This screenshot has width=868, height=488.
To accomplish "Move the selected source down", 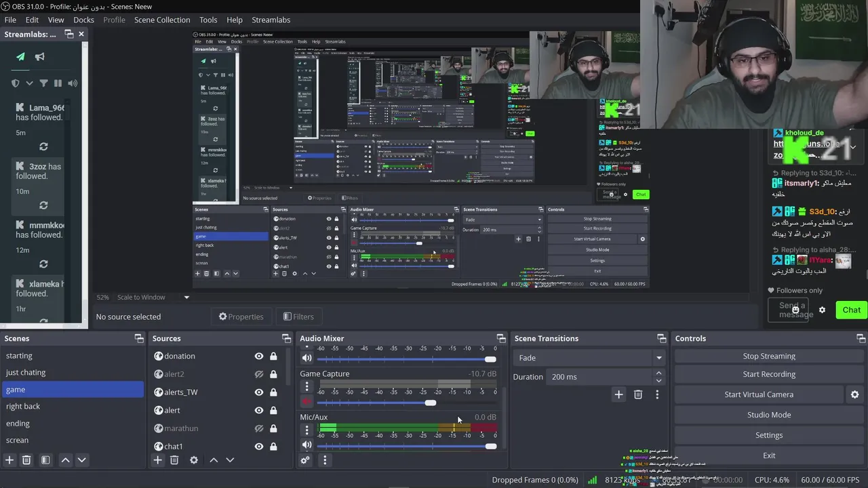I will 230,460.
